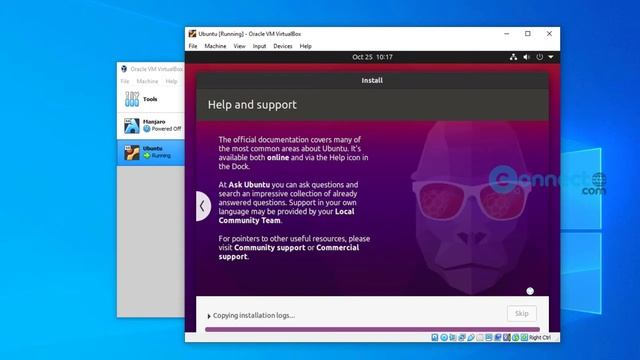Select Manjaro VM in VirtualBox Manager list
640x360 pixels.
coord(151,125)
